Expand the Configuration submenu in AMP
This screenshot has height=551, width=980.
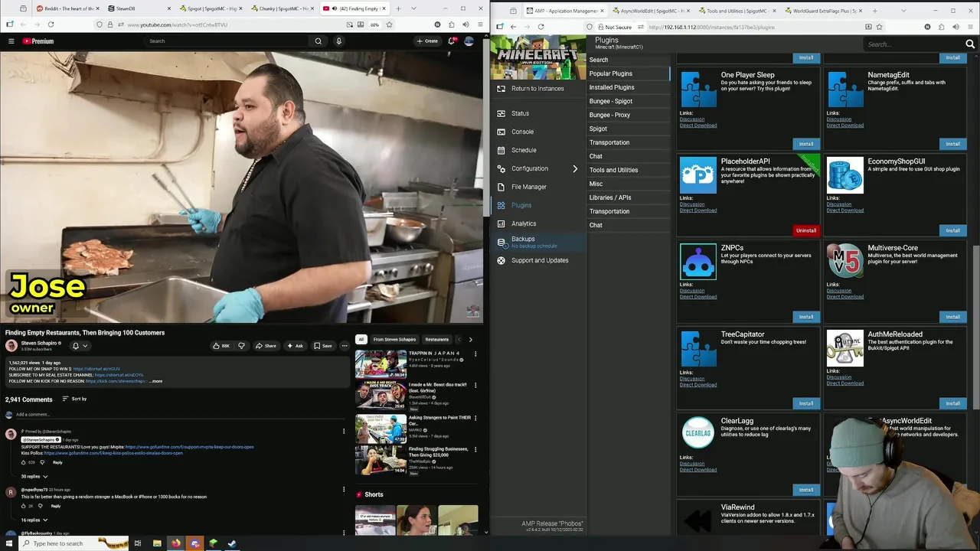pyautogui.click(x=575, y=168)
